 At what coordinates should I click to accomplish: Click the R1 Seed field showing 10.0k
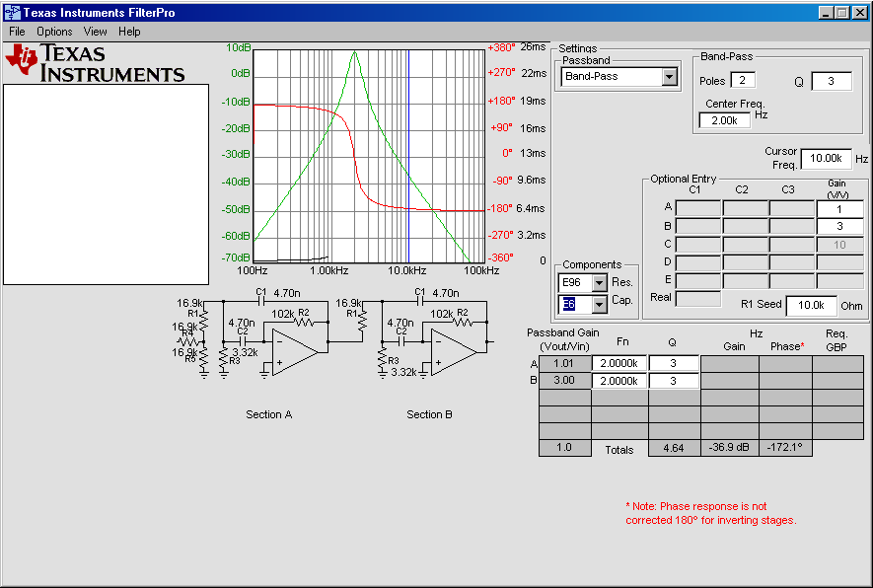[811, 305]
